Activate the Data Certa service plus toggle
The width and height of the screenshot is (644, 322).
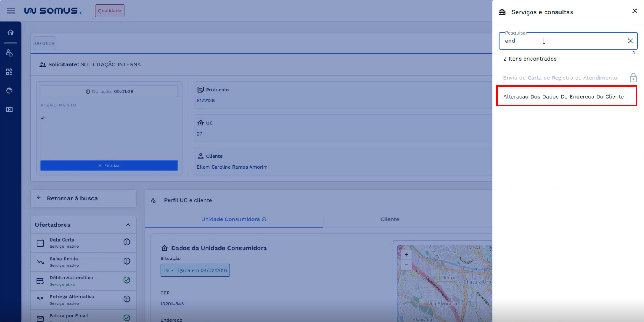pos(127,242)
